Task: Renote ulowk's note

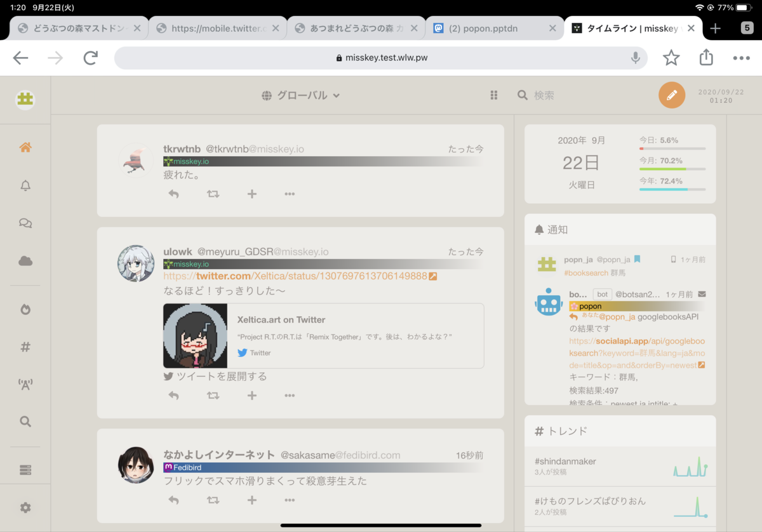Action: [213, 396]
